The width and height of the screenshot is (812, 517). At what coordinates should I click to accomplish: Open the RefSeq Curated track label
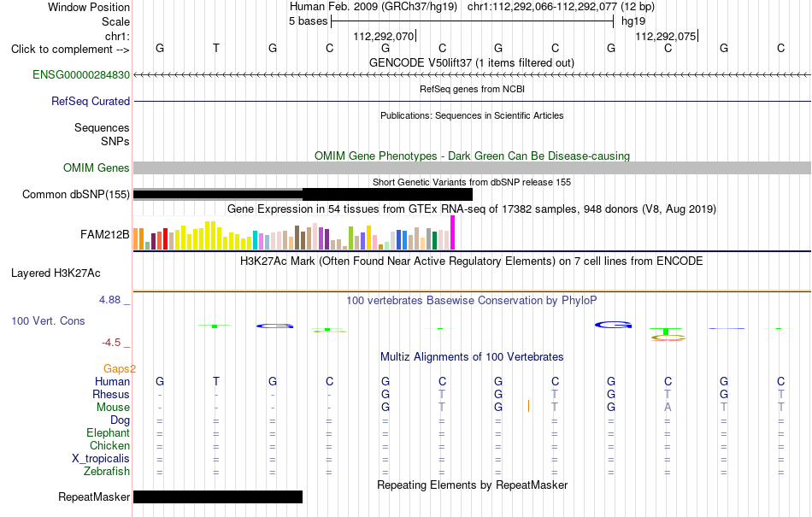point(90,101)
